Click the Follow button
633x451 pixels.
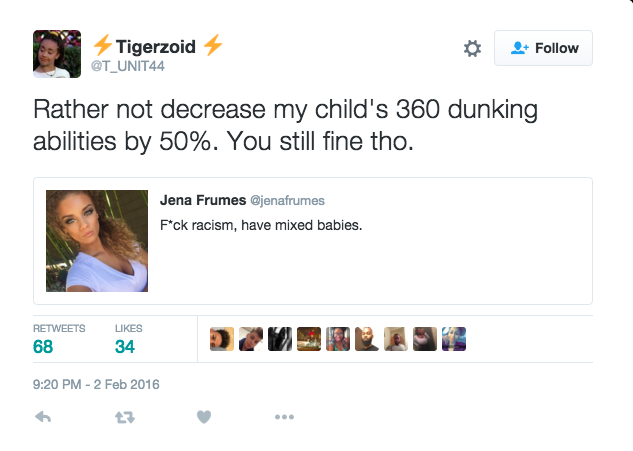(543, 48)
